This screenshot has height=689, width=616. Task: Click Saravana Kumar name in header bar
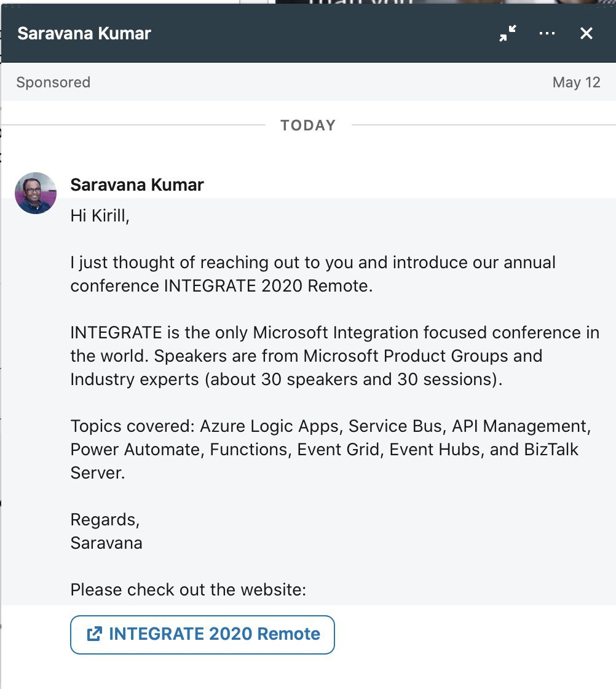(x=84, y=33)
